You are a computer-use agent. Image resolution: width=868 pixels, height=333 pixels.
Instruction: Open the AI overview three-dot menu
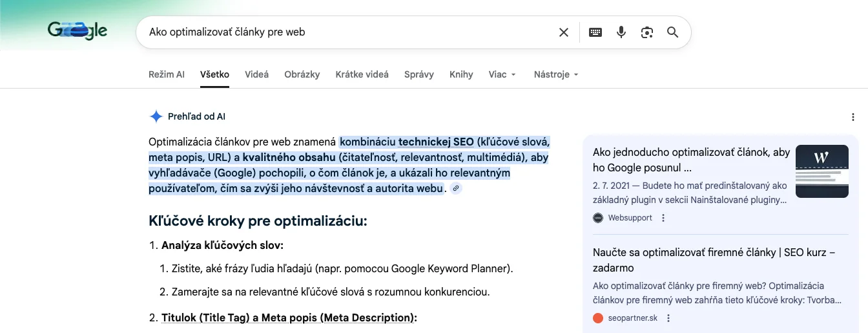854,117
